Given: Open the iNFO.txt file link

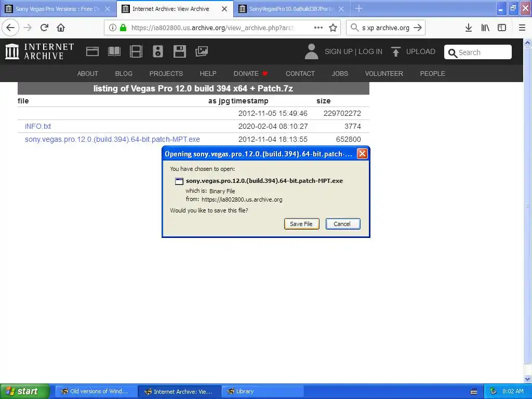Looking at the screenshot, I should [x=37, y=127].
